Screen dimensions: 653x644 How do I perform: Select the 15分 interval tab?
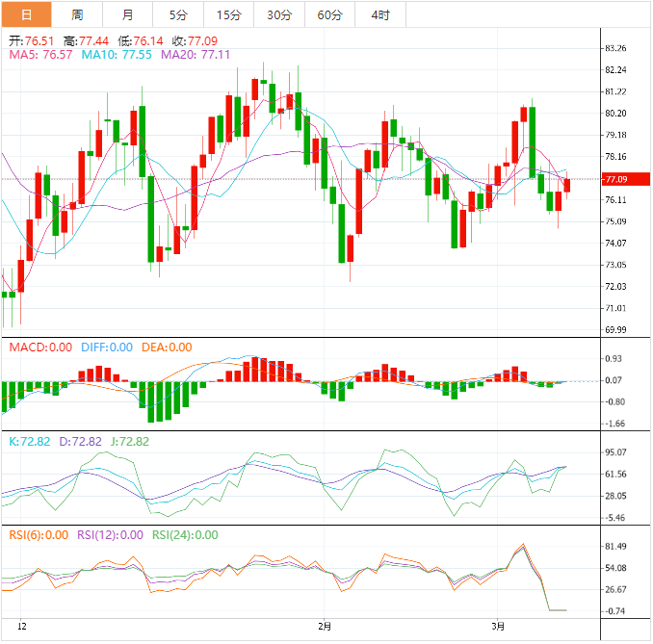click(229, 14)
